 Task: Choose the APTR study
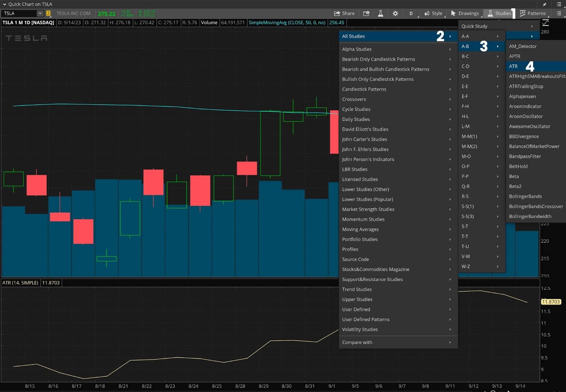pos(536,56)
